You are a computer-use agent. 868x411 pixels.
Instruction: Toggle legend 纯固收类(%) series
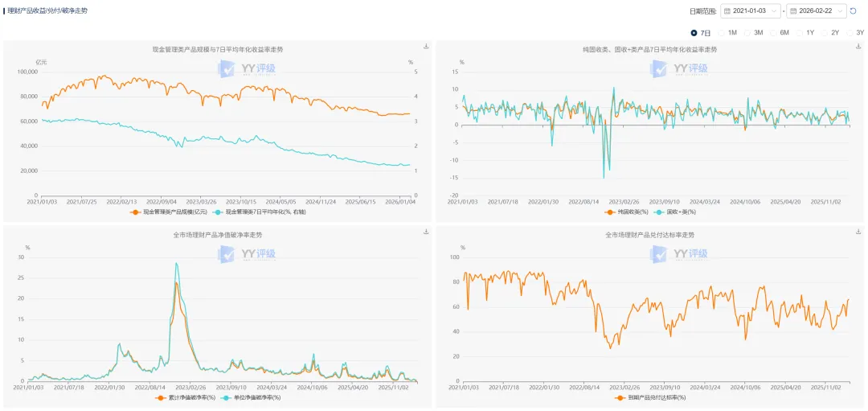pos(627,212)
